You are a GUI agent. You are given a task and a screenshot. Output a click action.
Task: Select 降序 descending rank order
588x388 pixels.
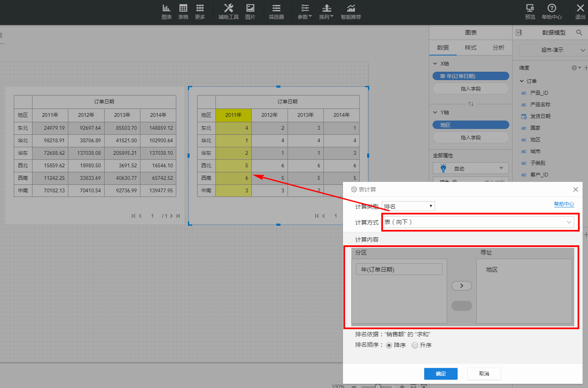(389, 345)
